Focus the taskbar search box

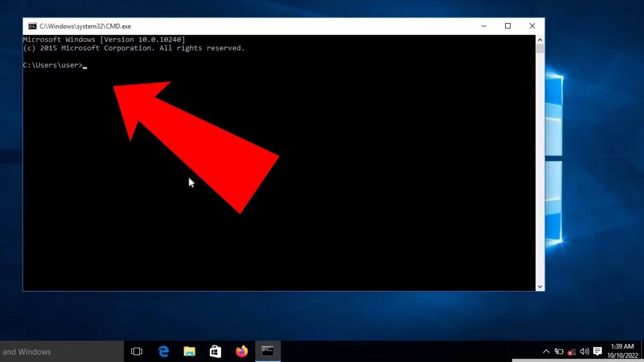tap(62, 351)
